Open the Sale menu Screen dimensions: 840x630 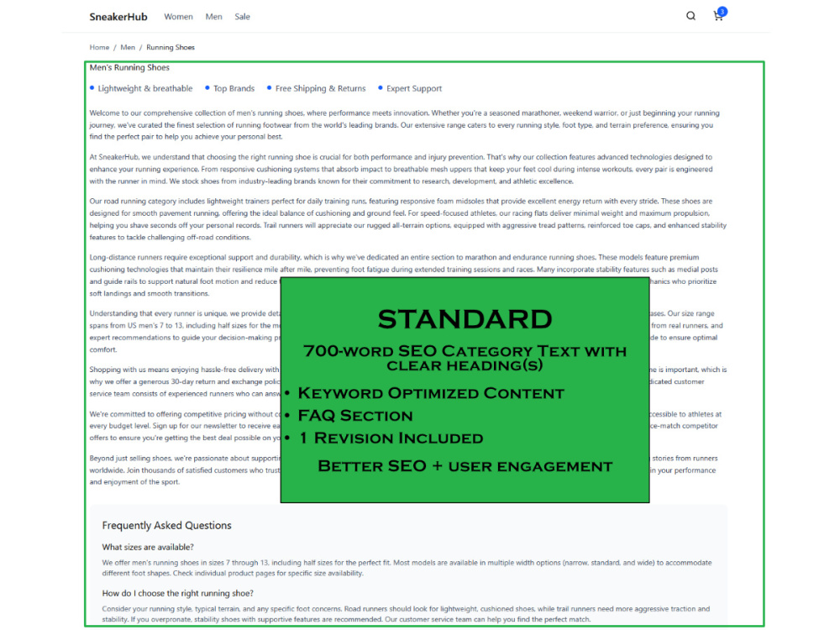point(242,17)
